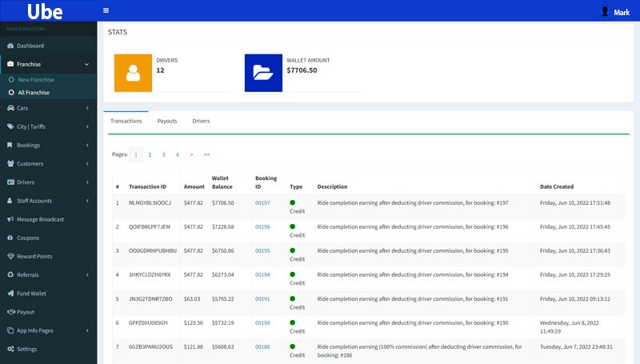Click the Fund Wallet icon in sidebar

[10, 294]
